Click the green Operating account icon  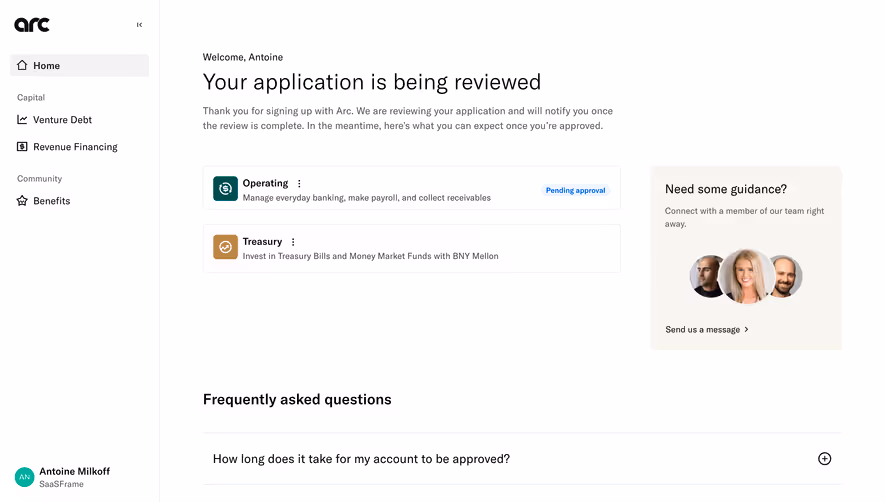[x=225, y=189]
